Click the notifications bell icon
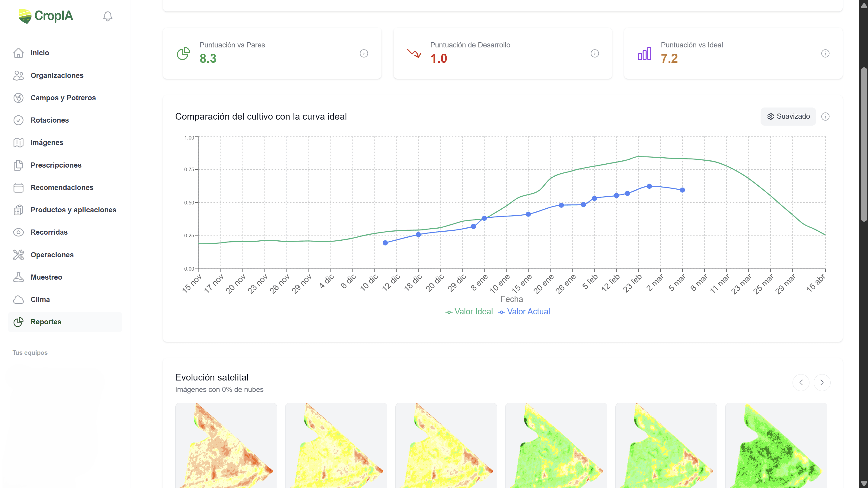 coord(107,16)
